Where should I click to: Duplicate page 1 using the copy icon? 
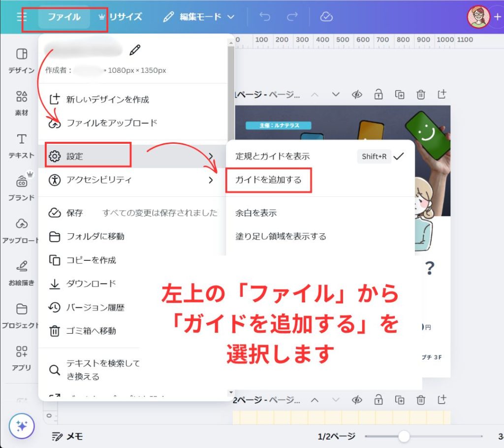[x=400, y=95]
